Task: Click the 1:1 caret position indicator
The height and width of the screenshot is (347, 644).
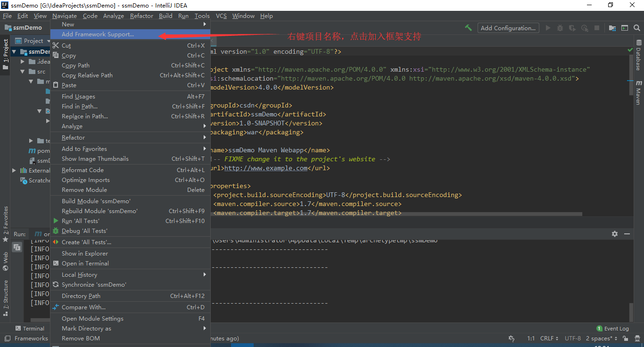Action: click(x=531, y=338)
